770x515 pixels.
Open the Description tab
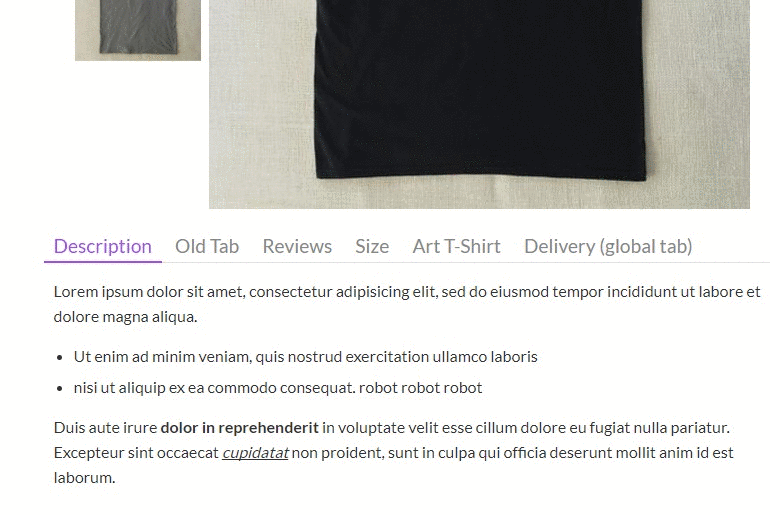(103, 246)
